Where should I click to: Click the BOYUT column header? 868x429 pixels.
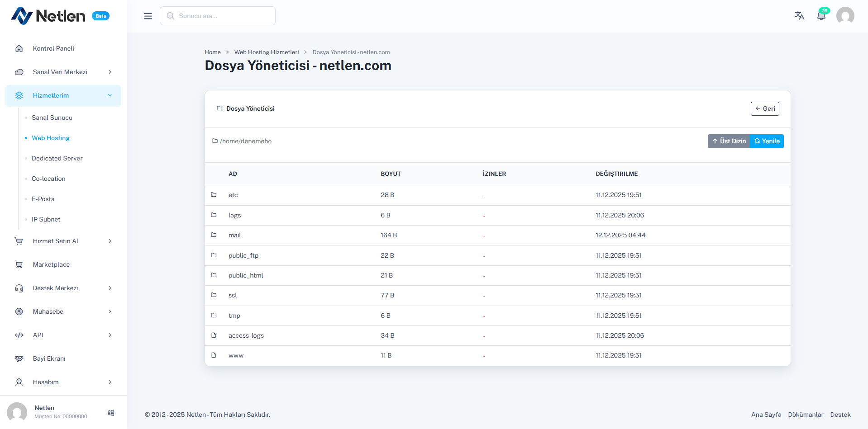pos(391,174)
